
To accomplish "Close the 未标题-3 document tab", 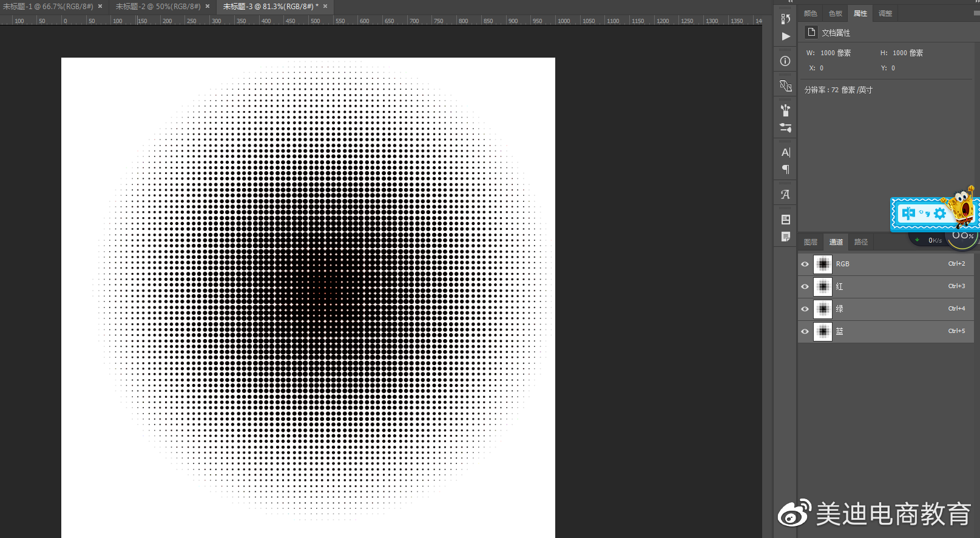I will (x=325, y=6).
